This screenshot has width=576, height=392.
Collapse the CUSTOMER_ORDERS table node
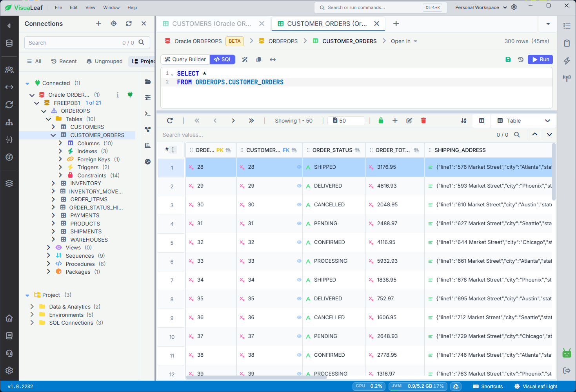coord(53,135)
